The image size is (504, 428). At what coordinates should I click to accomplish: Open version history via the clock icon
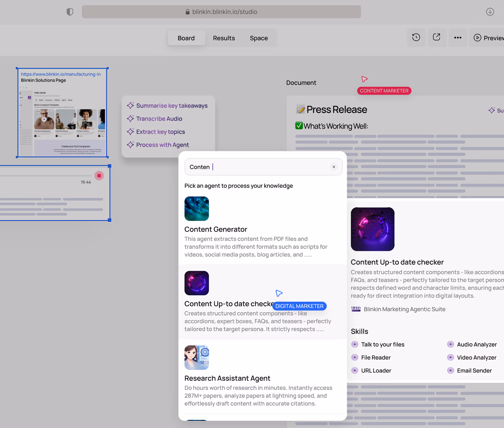pos(416,37)
